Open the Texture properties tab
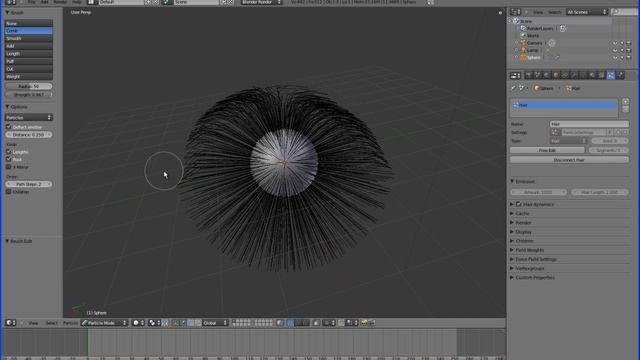This screenshot has width=640, height=360. 601,75
